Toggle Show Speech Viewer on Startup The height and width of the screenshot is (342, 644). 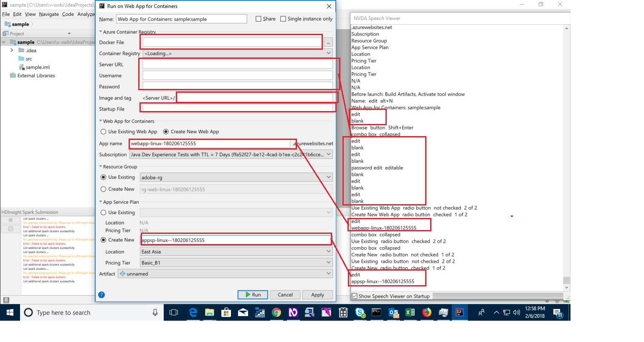354,296
